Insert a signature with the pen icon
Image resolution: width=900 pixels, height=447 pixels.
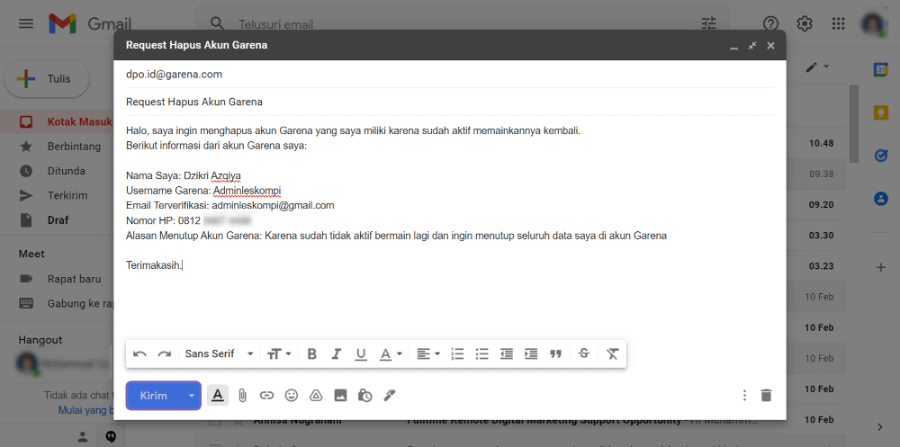[x=390, y=395]
